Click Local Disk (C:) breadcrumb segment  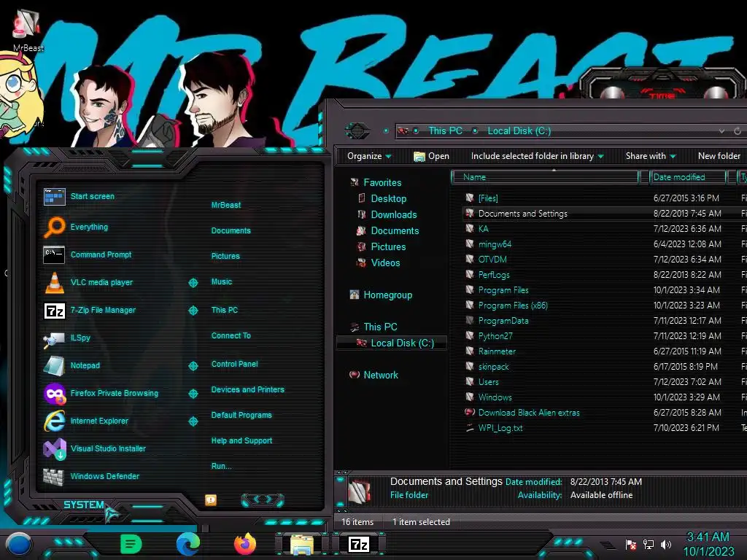519,131
